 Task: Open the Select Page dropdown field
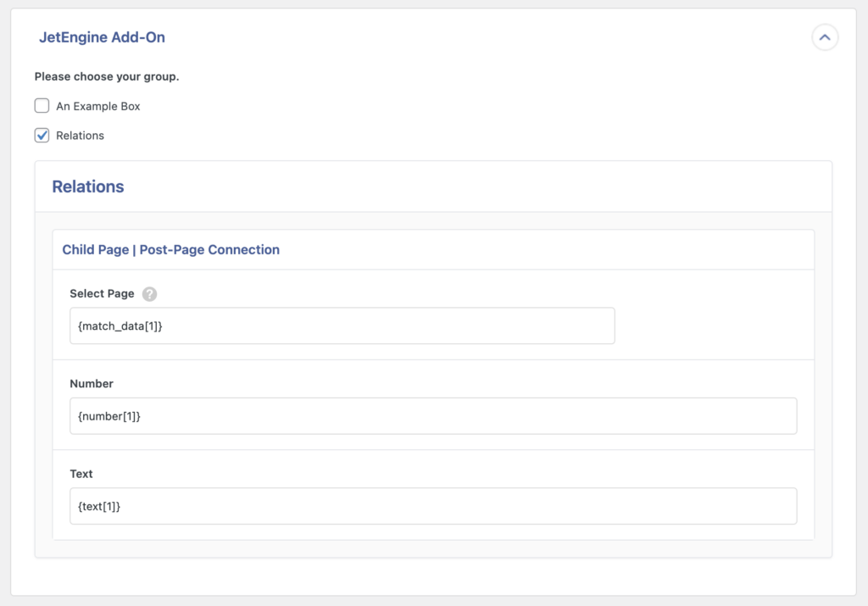(342, 325)
